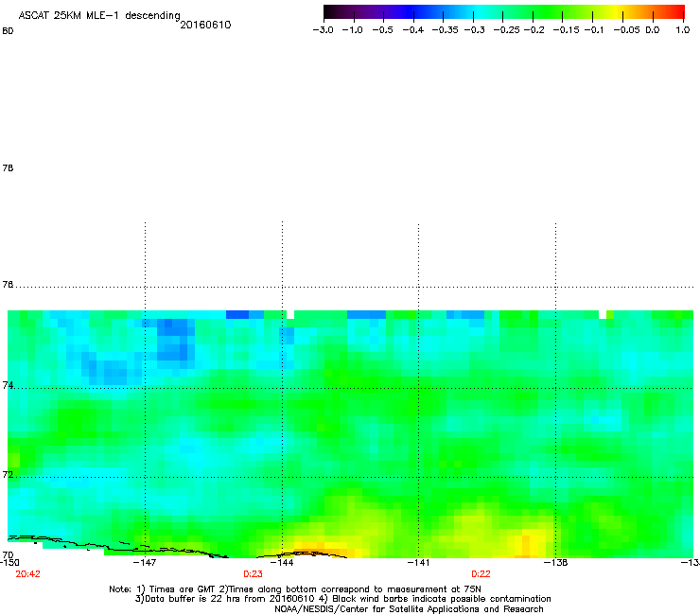Screen dimensions: 700x615
Task: Click the longitude "-150" axis label
Action: point(9,562)
